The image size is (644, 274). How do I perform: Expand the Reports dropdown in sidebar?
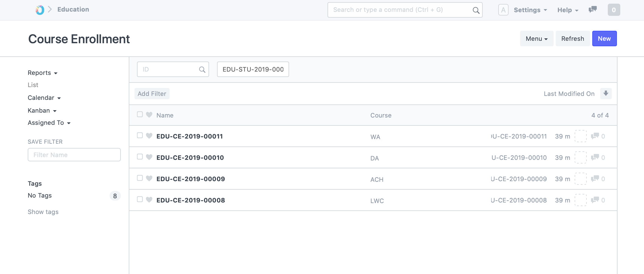click(x=42, y=73)
